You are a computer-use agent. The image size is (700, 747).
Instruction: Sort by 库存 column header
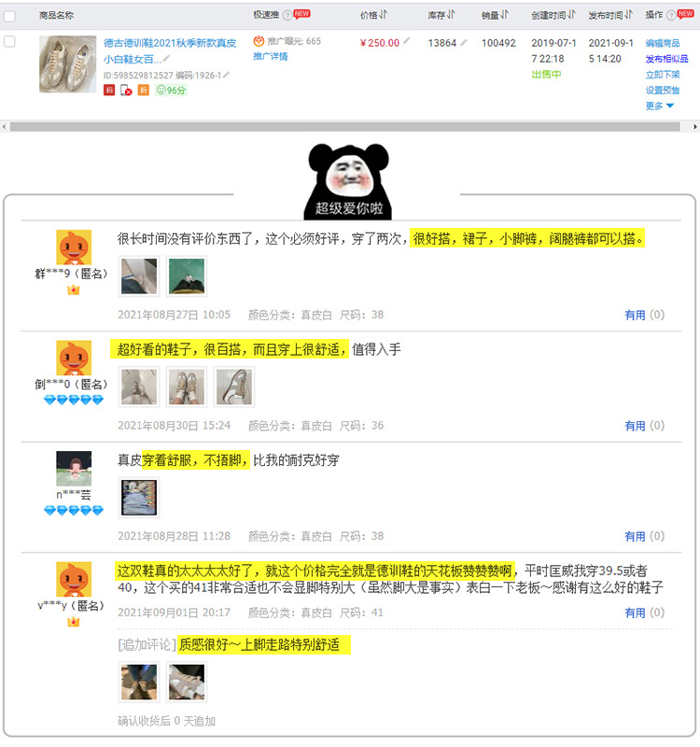[x=441, y=15]
